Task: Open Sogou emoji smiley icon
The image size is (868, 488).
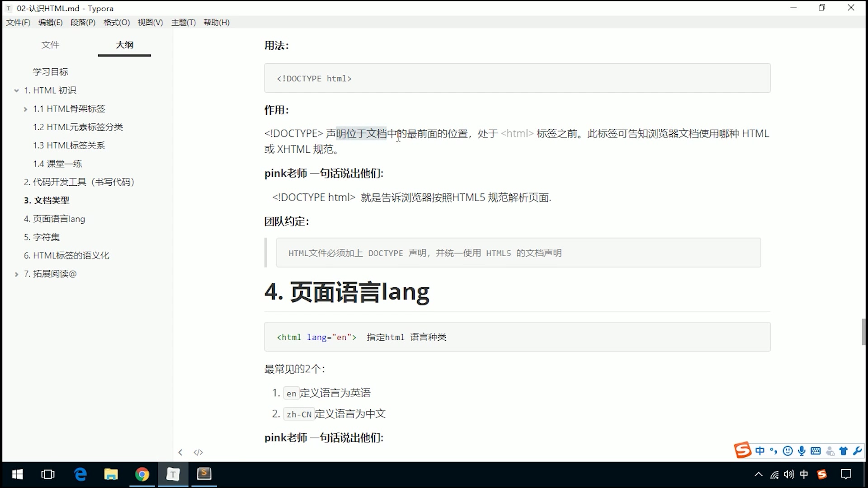Action: pyautogui.click(x=788, y=451)
